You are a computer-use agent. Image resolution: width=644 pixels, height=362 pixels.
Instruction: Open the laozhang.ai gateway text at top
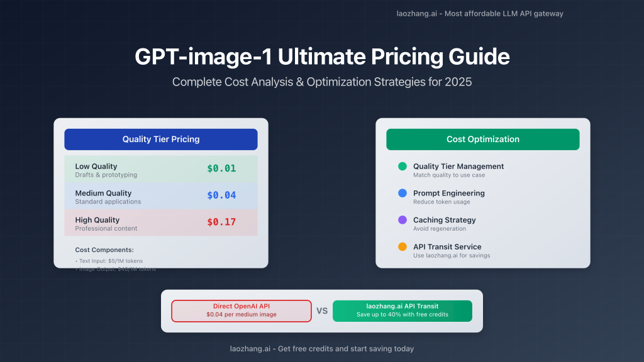point(480,14)
